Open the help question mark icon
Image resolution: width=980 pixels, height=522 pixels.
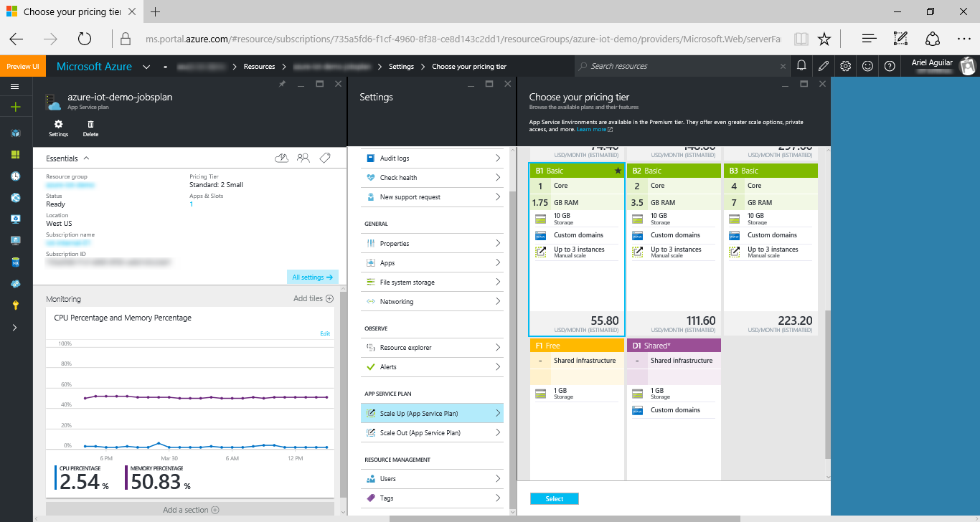[x=890, y=66]
